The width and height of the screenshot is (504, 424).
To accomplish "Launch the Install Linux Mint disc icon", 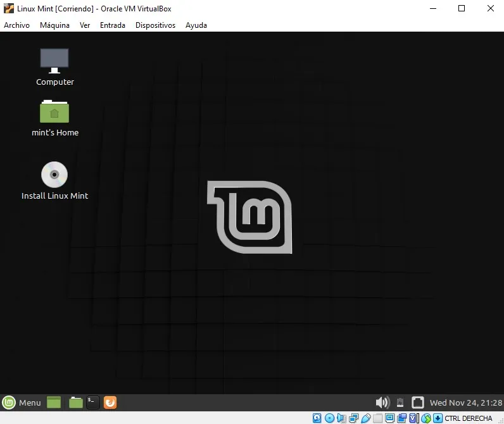I will click(x=54, y=181).
